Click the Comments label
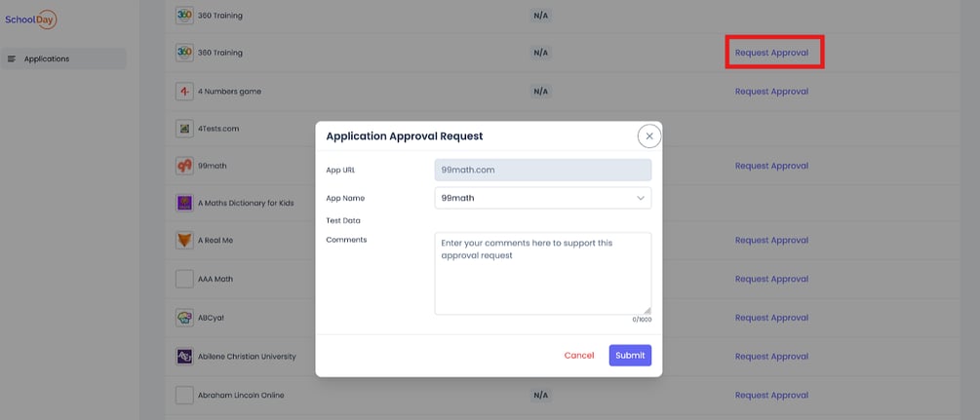 [346, 240]
